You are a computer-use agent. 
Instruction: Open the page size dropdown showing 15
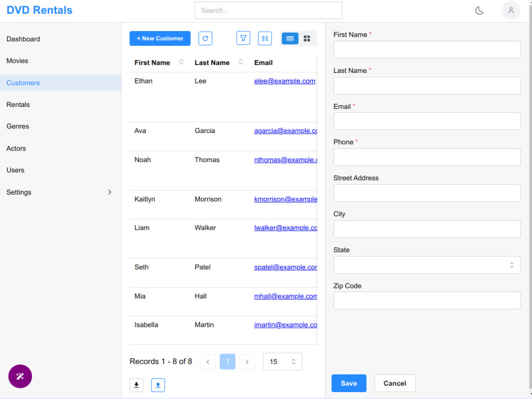click(282, 362)
